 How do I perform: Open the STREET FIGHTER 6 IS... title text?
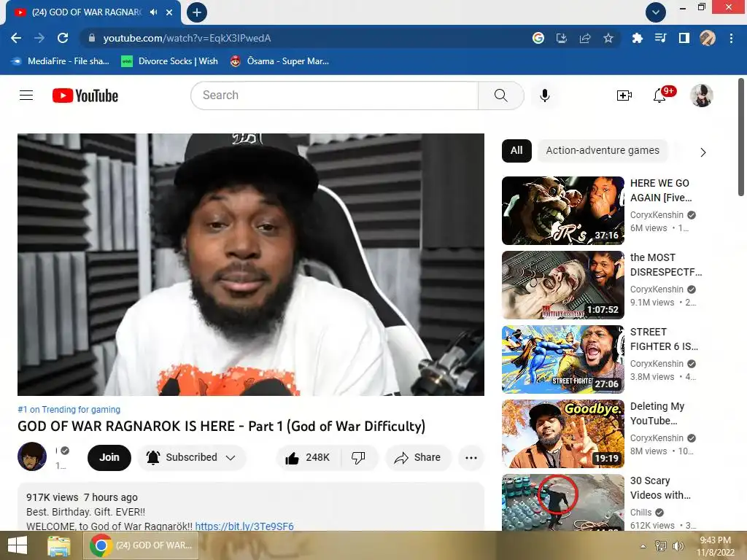[664, 339]
